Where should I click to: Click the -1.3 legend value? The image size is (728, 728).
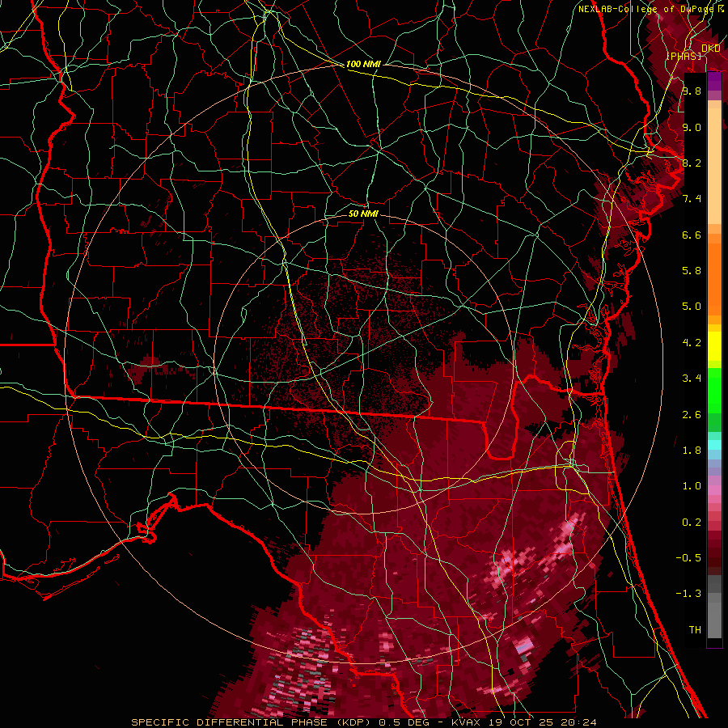688,594
